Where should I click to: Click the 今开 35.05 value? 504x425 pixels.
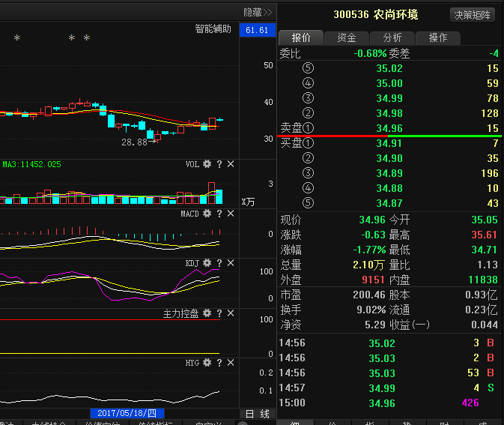(485, 220)
